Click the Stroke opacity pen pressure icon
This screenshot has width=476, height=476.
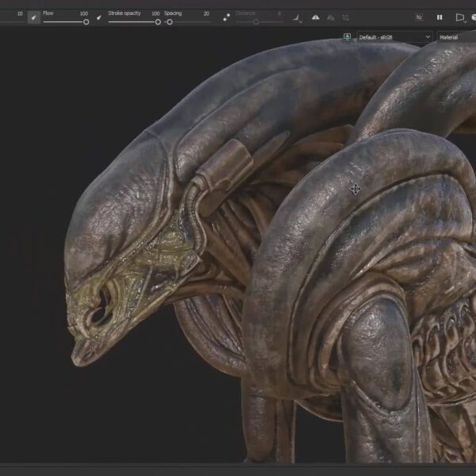point(98,17)
